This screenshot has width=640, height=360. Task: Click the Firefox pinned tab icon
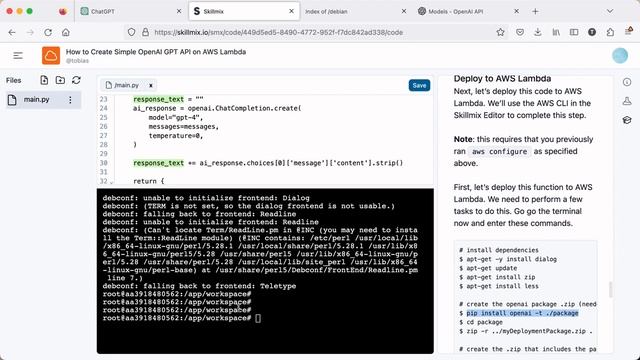62,11
